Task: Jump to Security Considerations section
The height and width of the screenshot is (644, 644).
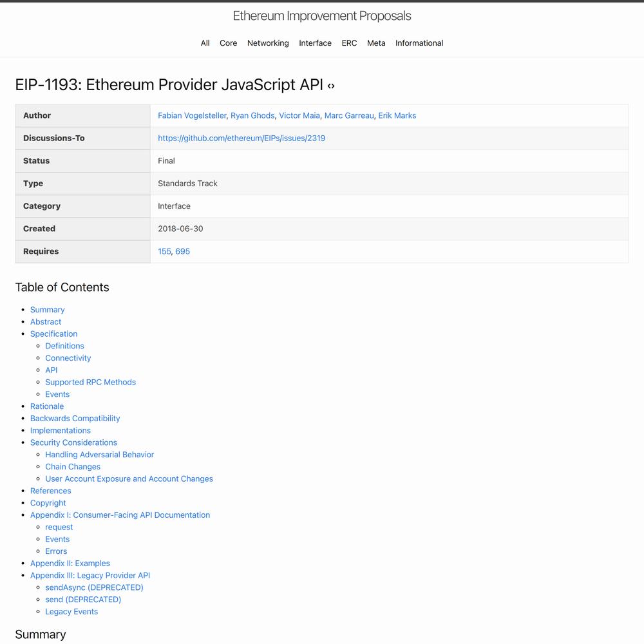Action: pos(73,442)
